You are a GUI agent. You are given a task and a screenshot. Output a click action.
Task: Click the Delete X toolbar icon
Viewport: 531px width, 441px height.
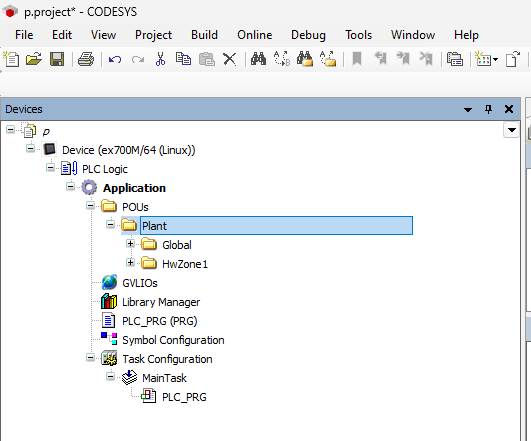tap(230, 59)
